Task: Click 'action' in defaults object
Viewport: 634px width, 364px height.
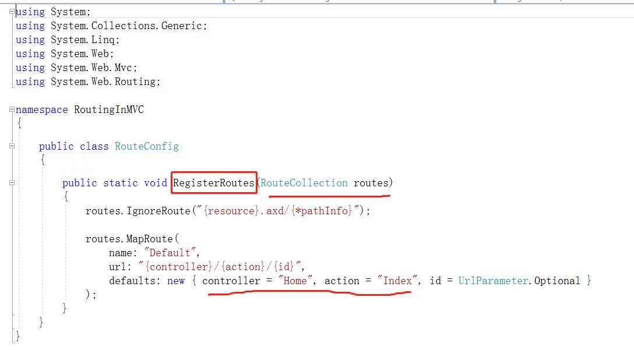Action: 342,281
